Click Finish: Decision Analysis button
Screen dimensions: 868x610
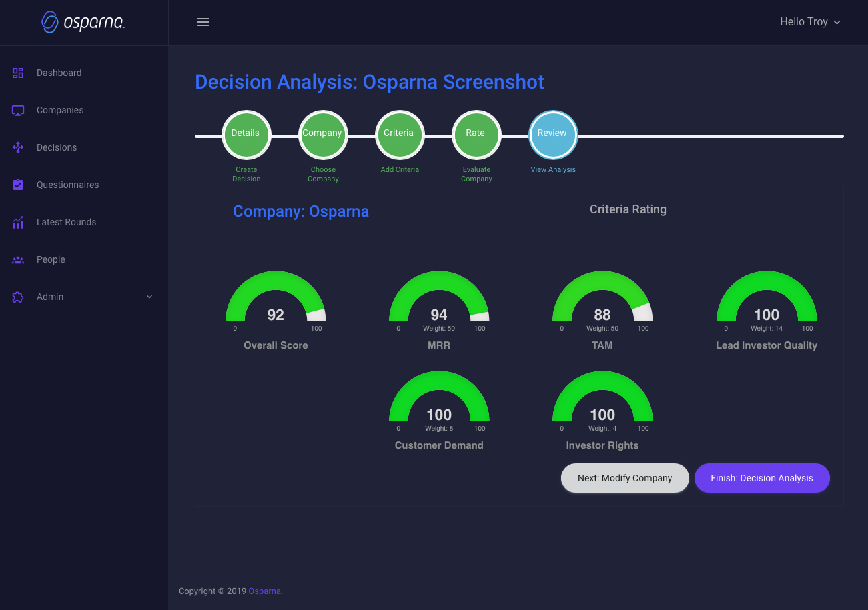point(762,478)
